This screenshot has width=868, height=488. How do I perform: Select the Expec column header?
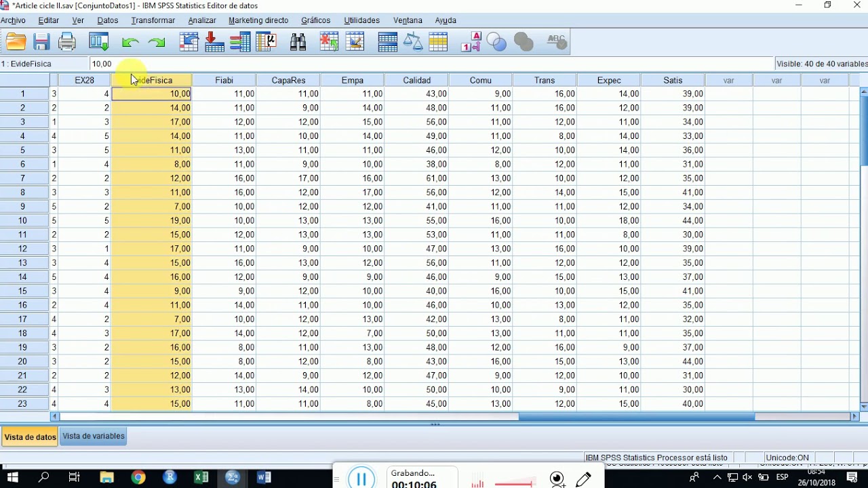tap(609, 80)
